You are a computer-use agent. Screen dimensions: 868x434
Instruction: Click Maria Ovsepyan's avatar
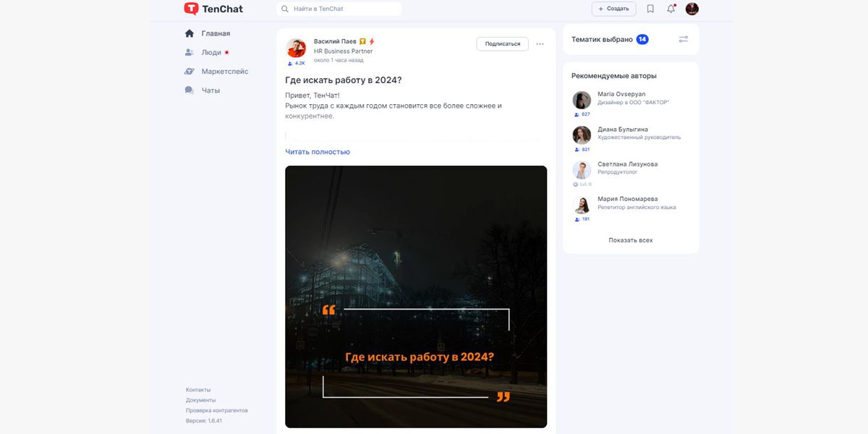click(x=582, y=100)
